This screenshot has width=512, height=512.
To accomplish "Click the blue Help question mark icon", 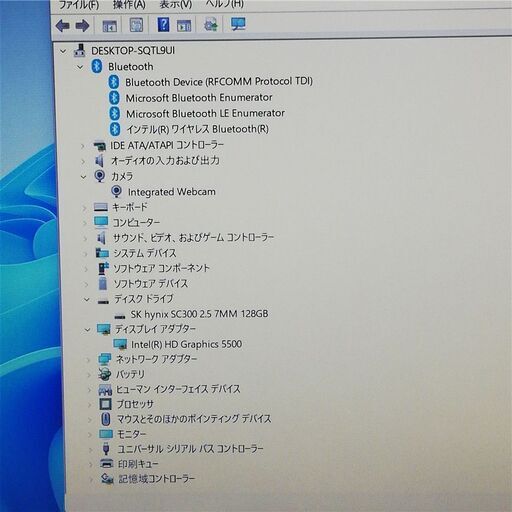I will click(163, 25).
